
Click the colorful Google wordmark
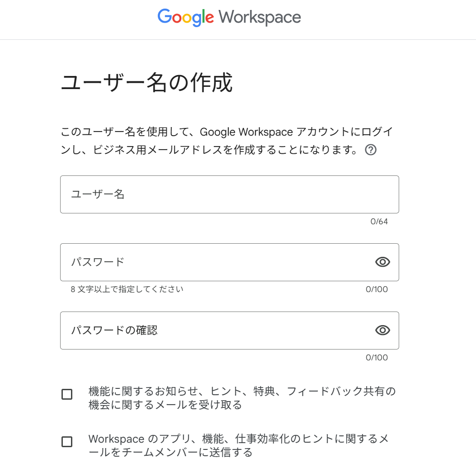(x=185, y=18)
